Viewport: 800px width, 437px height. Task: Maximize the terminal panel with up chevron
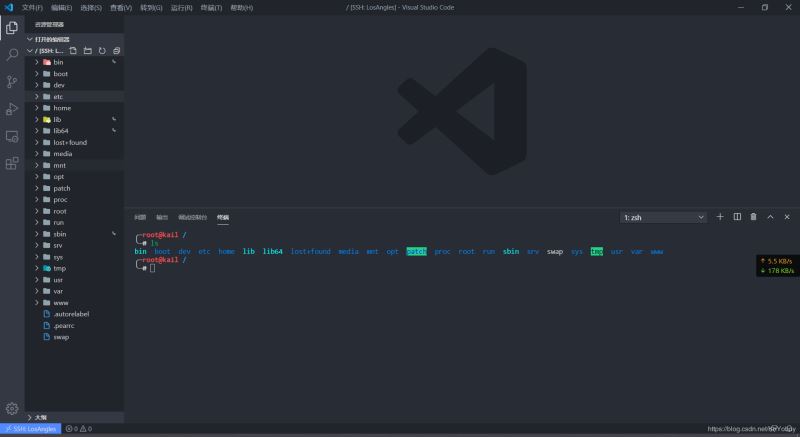click(770, 217)
